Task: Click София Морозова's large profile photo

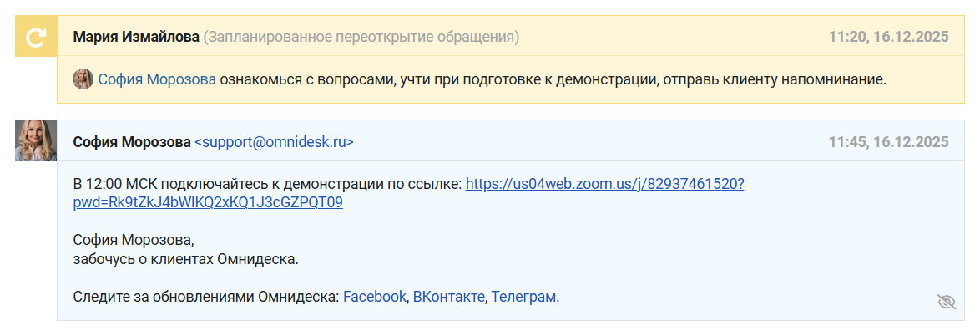Action: [36, 140]
